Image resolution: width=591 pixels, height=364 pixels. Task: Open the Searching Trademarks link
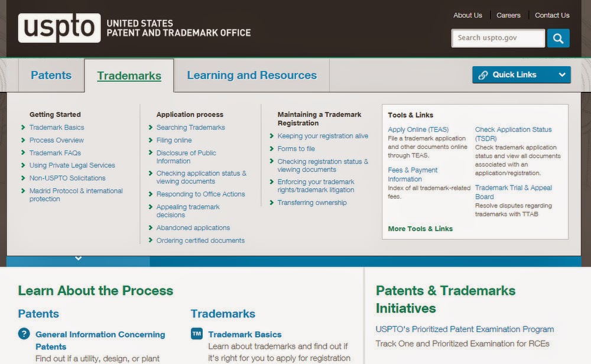click(190, 128)
